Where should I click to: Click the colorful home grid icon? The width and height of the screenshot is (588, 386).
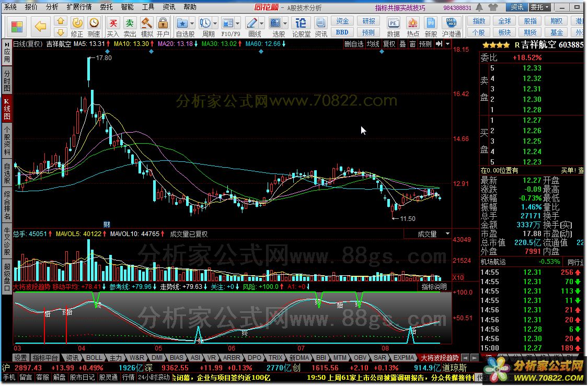tap(17, 27)
